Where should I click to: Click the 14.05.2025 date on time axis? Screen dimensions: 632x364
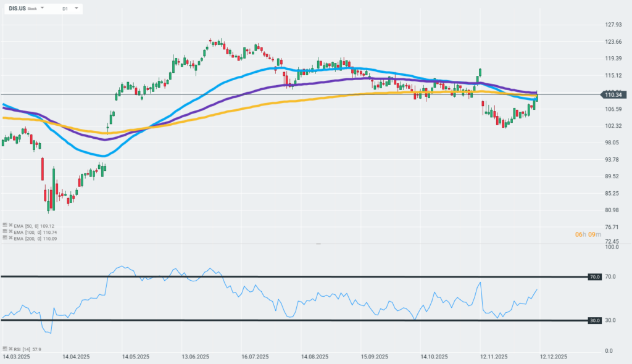click(x=136, y=357)
